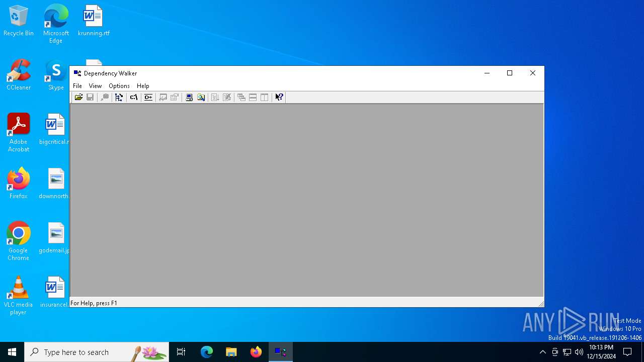Minimize the Dependency Walker window
The width and height of the screenshot is (644, 362).
tap(487, 73)
